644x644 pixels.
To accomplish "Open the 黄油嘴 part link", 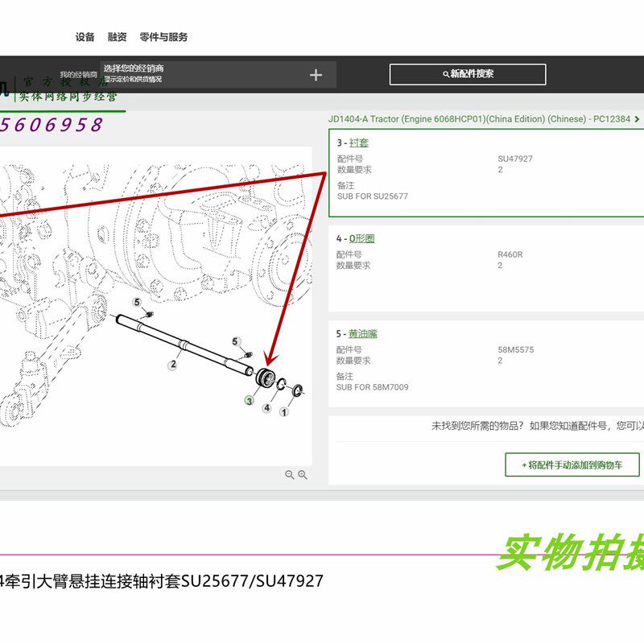I will [363, 334].
